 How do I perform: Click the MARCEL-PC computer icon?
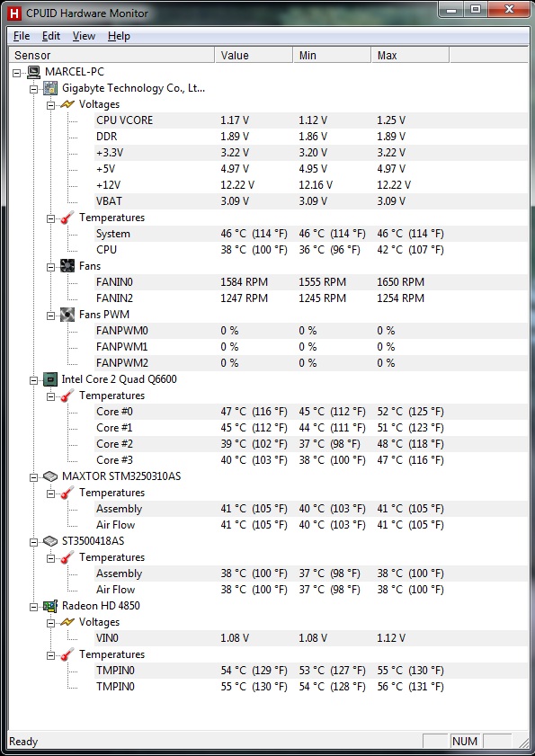pyautogui.click(x=33, y=72)
